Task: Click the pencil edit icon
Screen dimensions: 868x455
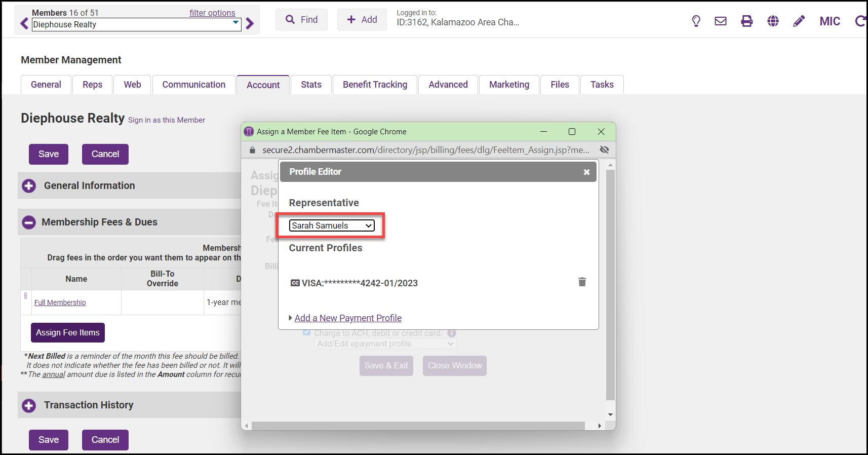Action: pos(799,21)
